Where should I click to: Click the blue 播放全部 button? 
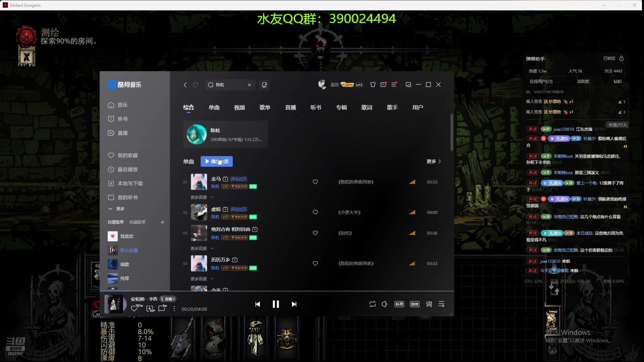click(x=217, y=162)
